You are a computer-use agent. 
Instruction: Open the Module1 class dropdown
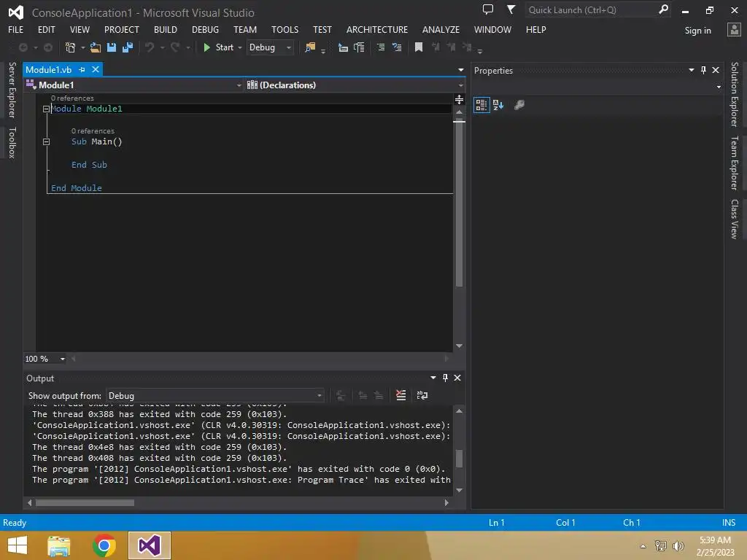coord(134,85)
